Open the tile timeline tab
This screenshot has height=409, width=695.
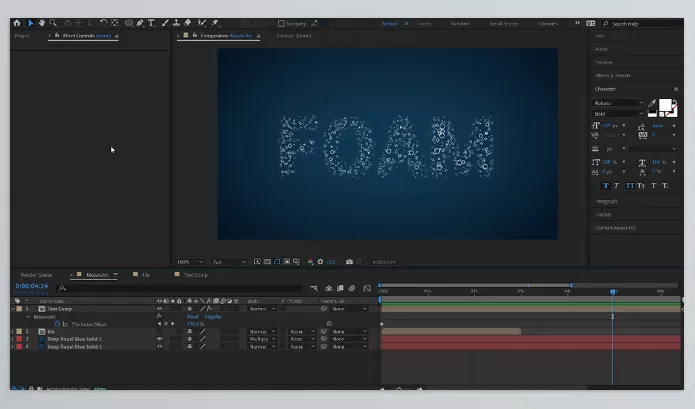pos(146,275)
